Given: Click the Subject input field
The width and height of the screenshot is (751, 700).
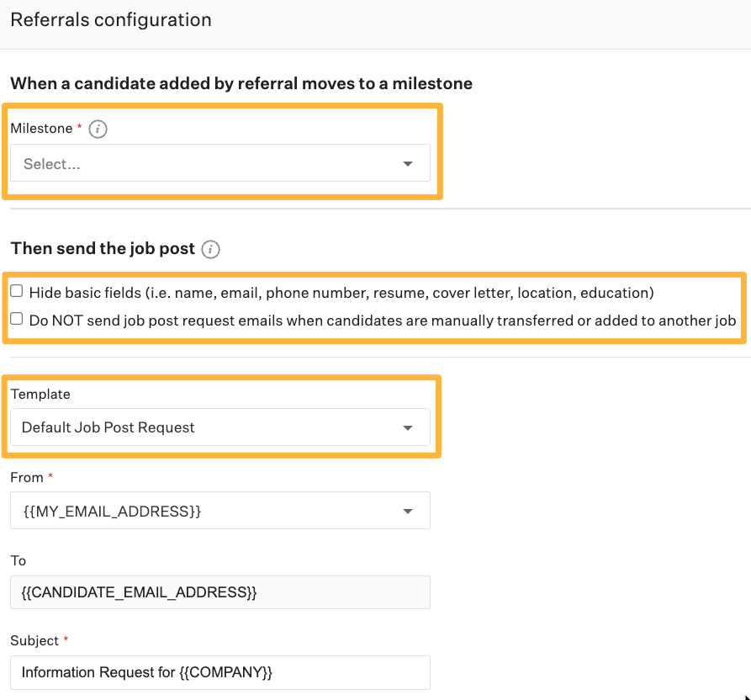Looking at the screenshot, I should click(219, 672).
